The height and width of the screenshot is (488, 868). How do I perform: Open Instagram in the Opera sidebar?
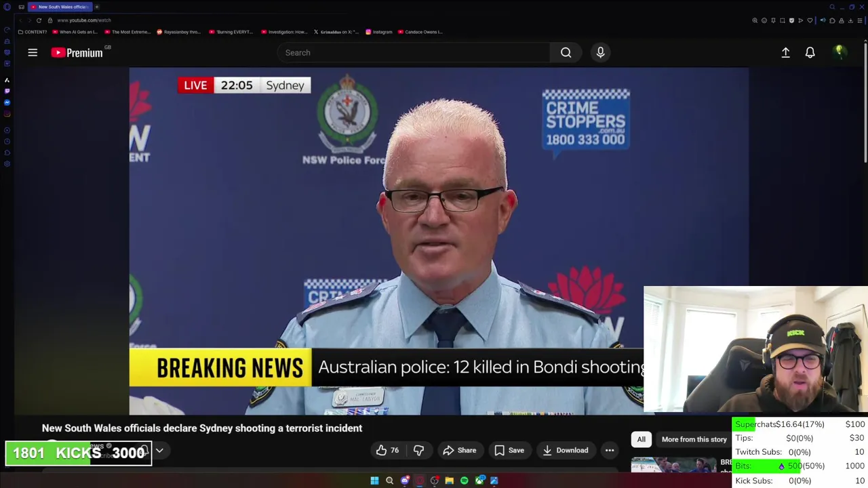click(x=7, y=114)
